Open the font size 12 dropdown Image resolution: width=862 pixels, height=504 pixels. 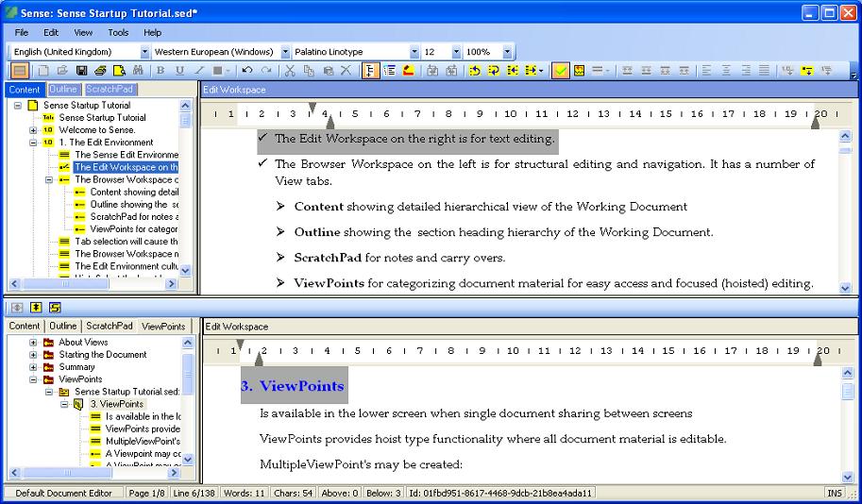click(456, 52)
